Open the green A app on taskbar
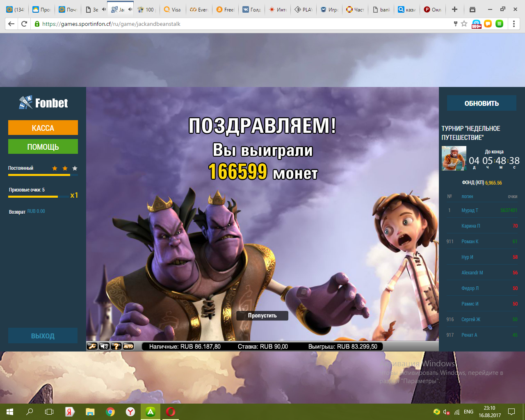 (x=151, y=412)
